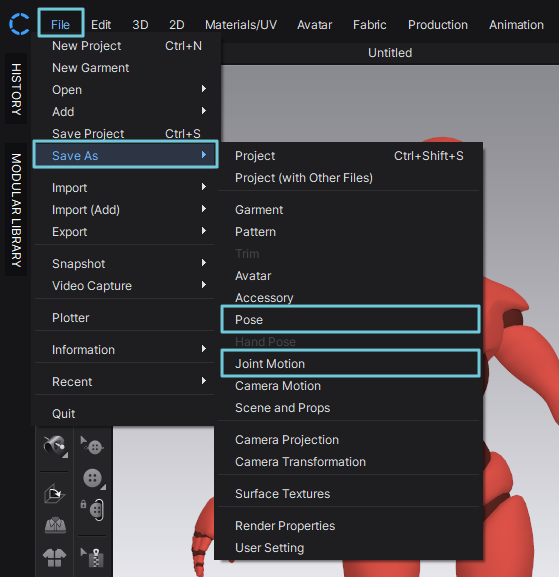Select the Edit Zipper tool
The width and height of the screenshot is (560, 578).
point(92,557)
